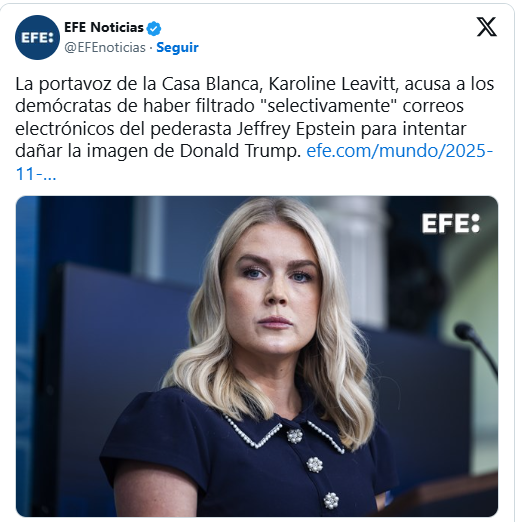Click the 'La portavoz de la Casa Blanca' text

coord(137,84)
